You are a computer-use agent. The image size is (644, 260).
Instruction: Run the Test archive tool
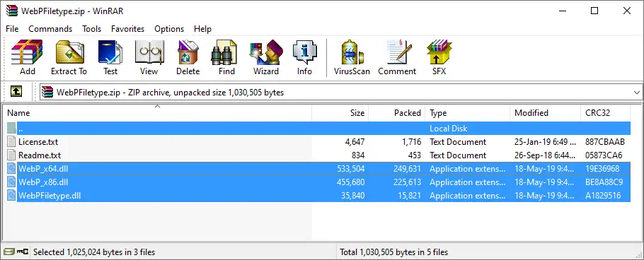coord(110,58)
